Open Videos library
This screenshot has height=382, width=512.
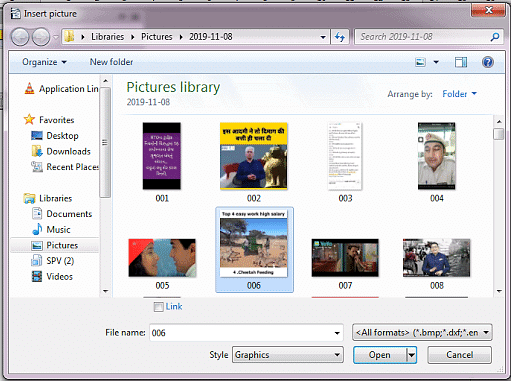[59, 276]
